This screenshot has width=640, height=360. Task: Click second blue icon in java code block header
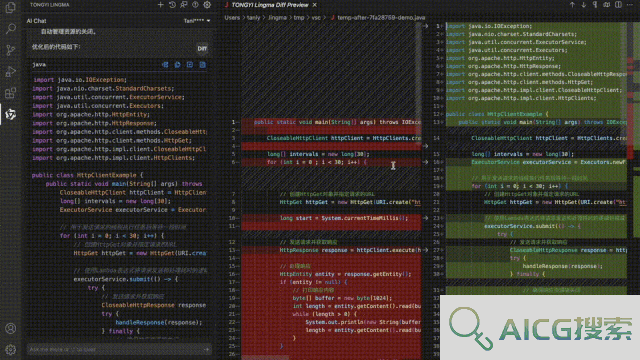tap(178, 64)
